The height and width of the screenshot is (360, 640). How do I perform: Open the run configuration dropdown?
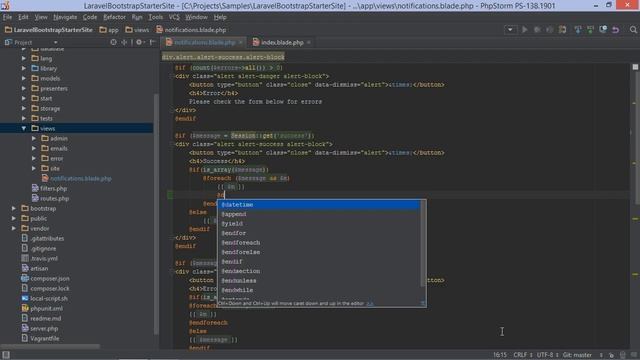point(510,29)
